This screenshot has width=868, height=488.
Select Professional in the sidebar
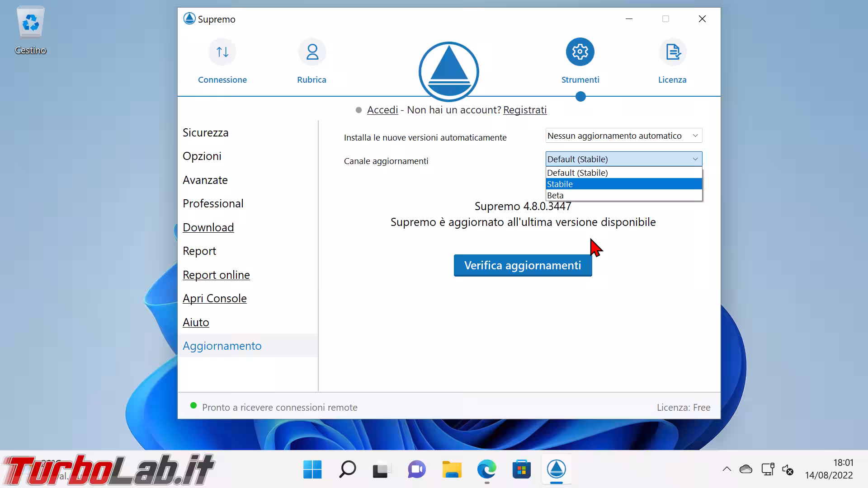coord(213,203)
